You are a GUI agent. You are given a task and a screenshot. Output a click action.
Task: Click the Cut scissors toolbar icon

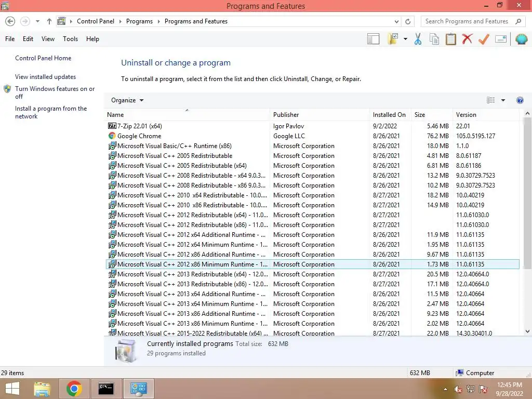(418, 39)
